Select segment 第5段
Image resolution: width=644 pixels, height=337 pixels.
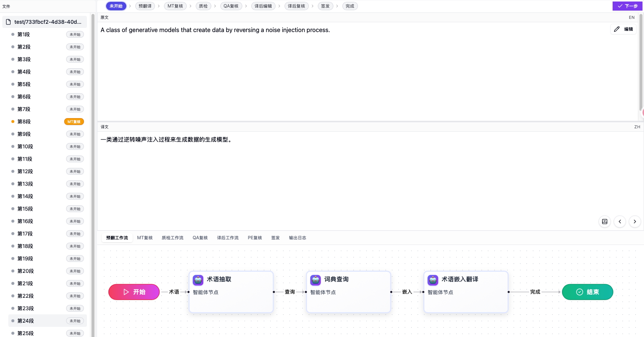[x=48, y=84]
